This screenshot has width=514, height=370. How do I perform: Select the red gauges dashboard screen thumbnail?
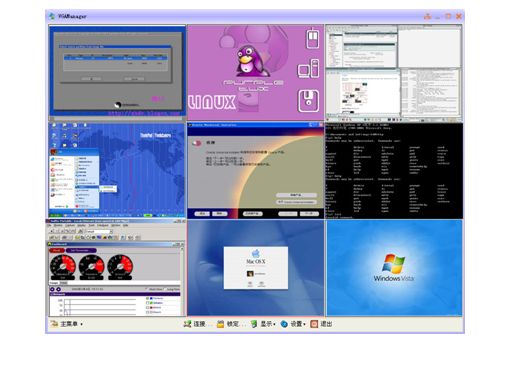(117, 268)
